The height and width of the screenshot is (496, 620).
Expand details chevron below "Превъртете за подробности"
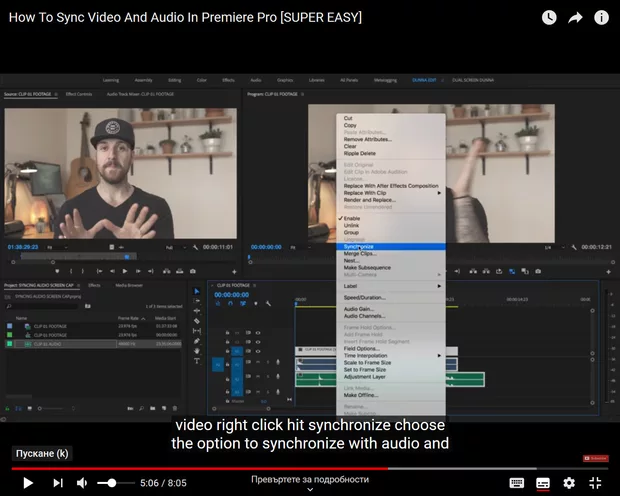(309, 490)
